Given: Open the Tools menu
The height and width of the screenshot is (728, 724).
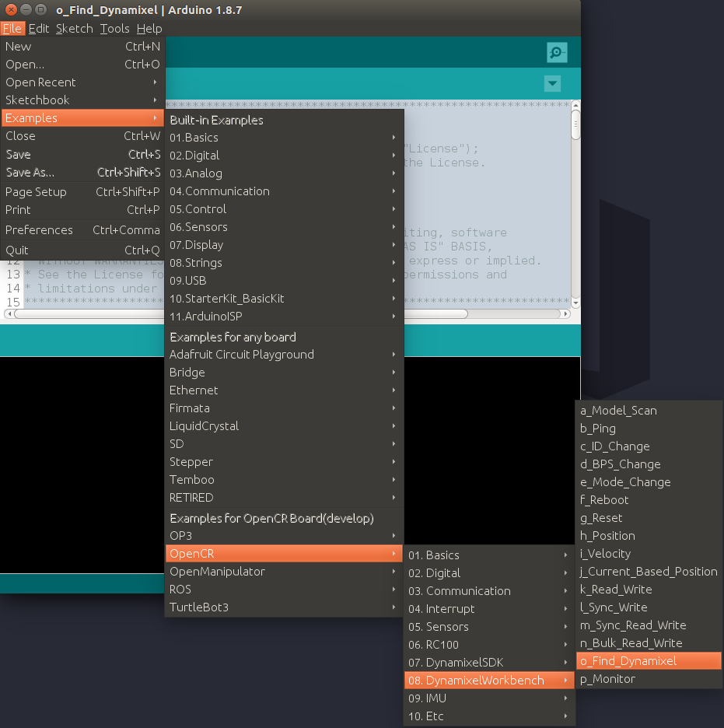Looking at the screenshot, I should [114, 29].
